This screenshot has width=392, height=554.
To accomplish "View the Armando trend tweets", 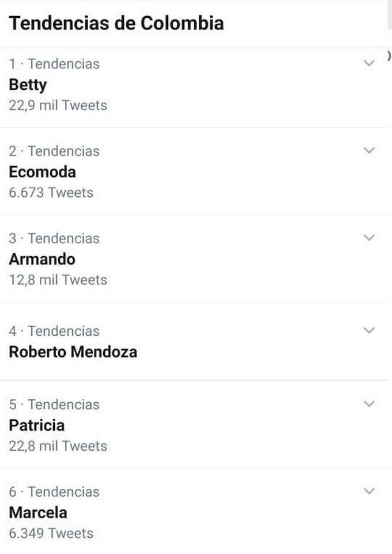I will point(42,259).
